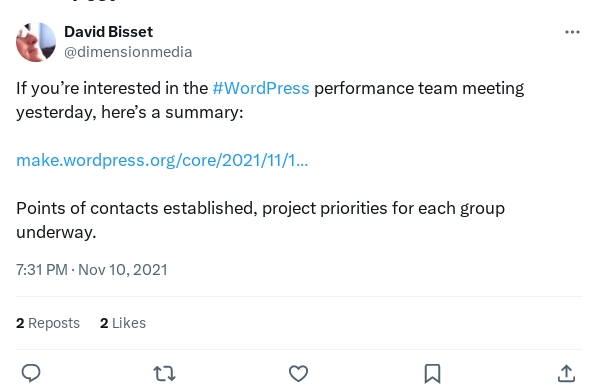Like the post with the heart icon

coord(298,373)
